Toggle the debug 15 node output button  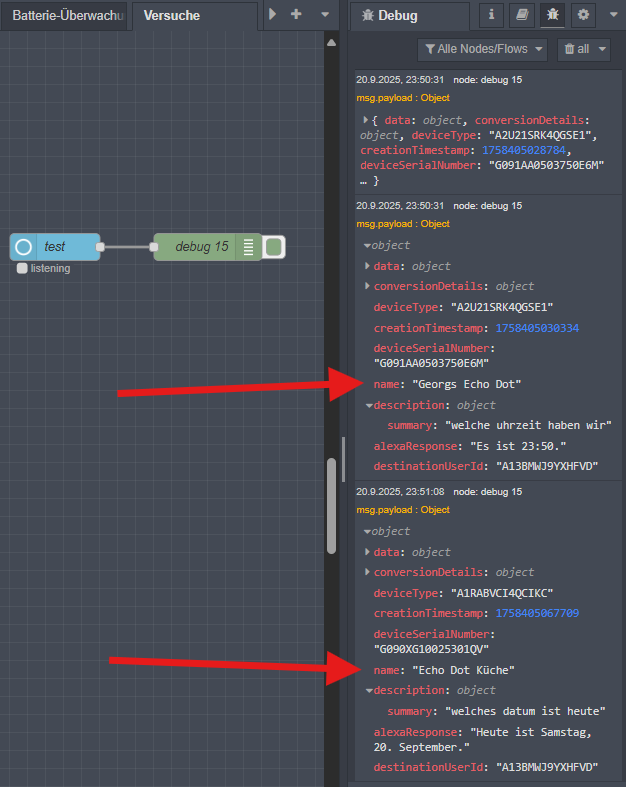click(x=274, y=247)
